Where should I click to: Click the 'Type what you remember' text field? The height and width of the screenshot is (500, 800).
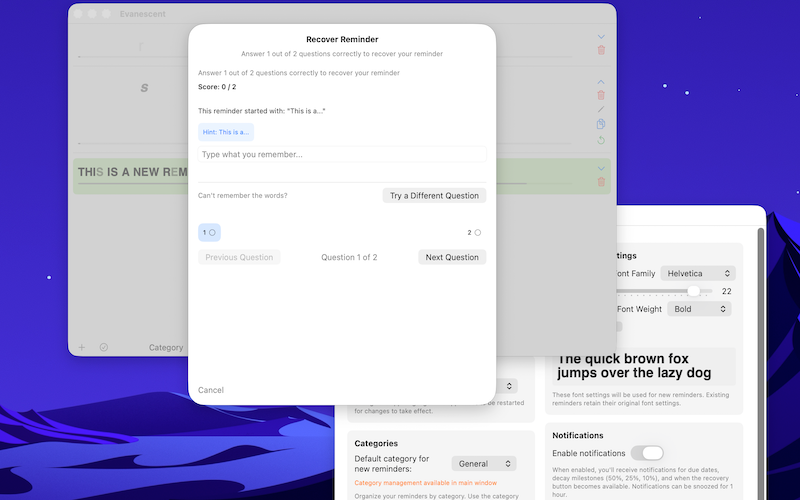coord(342,155)
